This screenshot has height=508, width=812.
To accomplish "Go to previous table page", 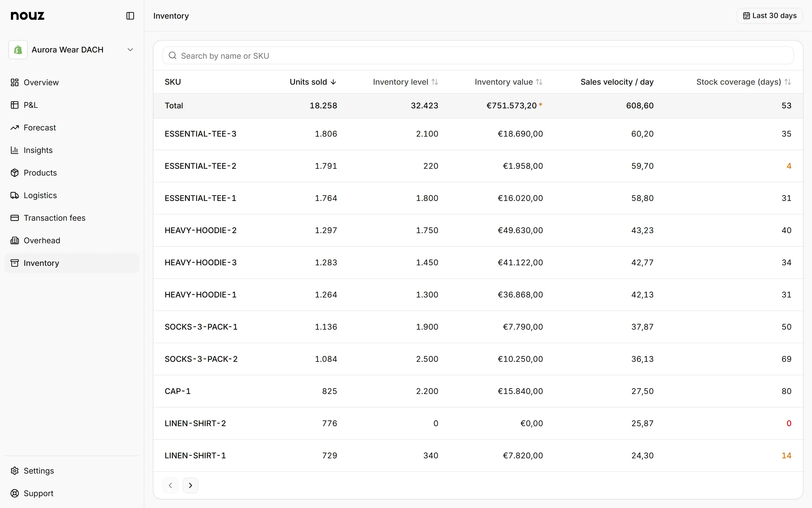I will click(171, 485).
